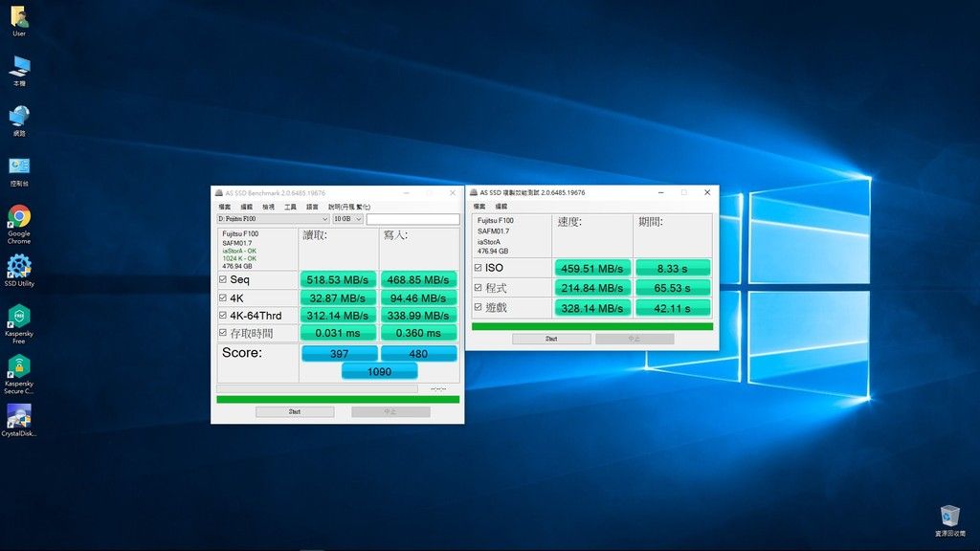Select the CrystalDisk desktop shortcut
Viewport: 980px width, 551px height.
click(19, 421)
